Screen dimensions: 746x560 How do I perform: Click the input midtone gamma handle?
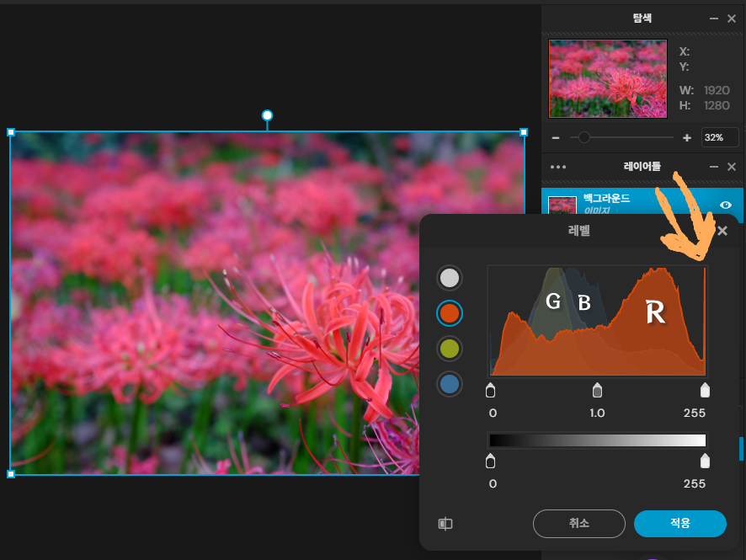click(597, 390)
